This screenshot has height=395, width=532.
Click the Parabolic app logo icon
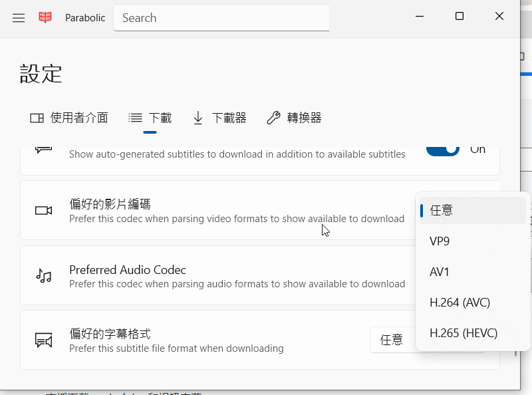(x=45, y=18)
